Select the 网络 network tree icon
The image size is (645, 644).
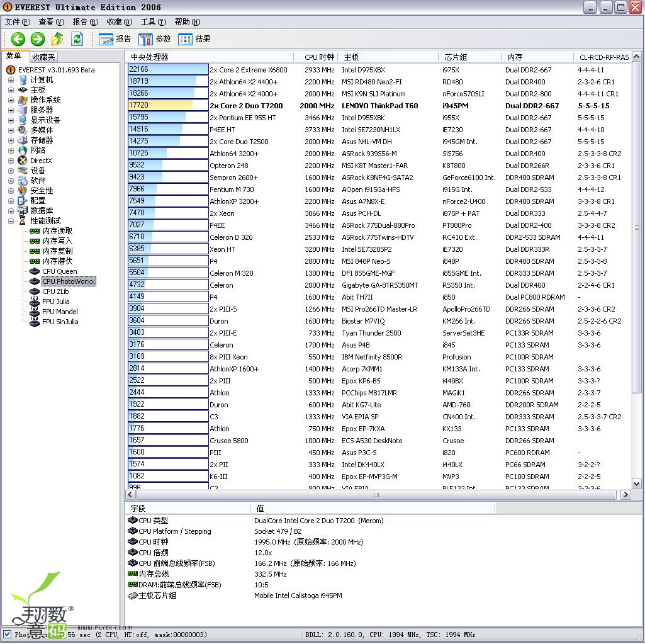pyautogui.click(x=23, y=150)
